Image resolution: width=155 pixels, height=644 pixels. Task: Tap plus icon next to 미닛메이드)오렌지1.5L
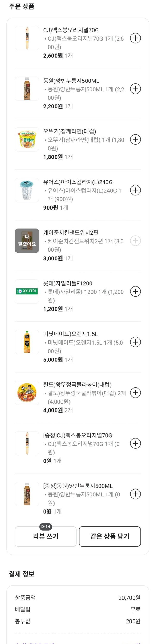coord(135,342)
